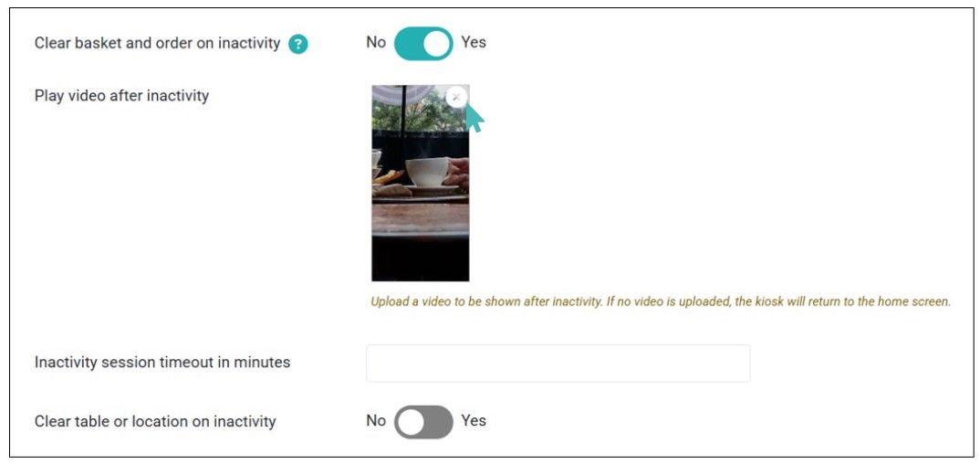This screenshot has width=980, height=464.
Task: Click inside the inactivity session timeout field
Action: point(558,363)
